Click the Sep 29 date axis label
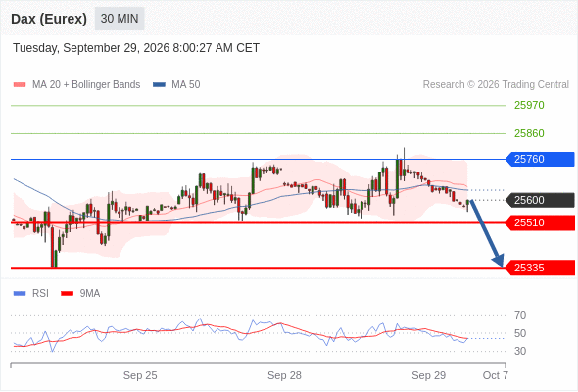 coord(429,375)
